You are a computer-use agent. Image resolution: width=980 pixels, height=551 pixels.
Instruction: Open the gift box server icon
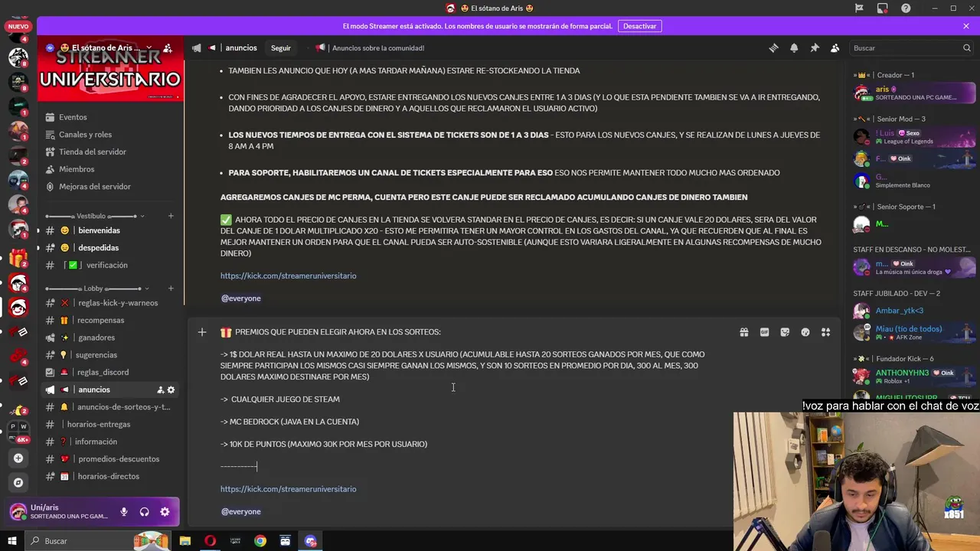click(18, 259)
